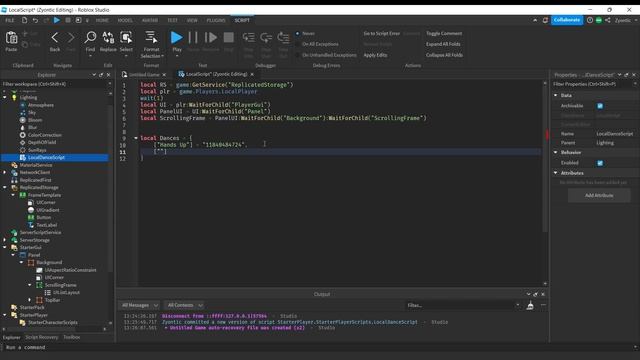
Task: Collapse the ScrollingFrame tree node
Action: [x=30, y=285]
